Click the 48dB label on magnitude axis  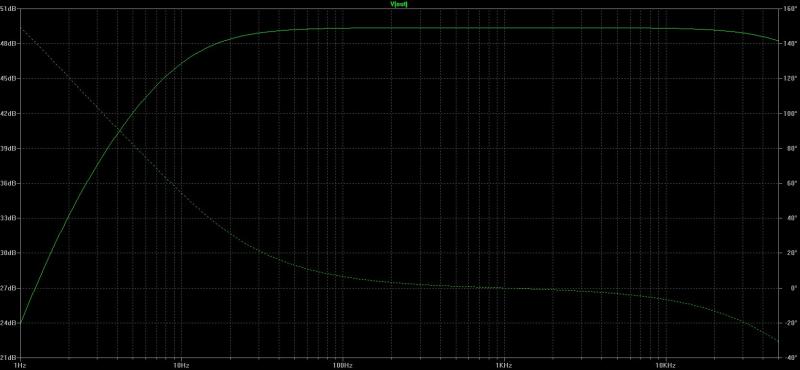point(9,44)
